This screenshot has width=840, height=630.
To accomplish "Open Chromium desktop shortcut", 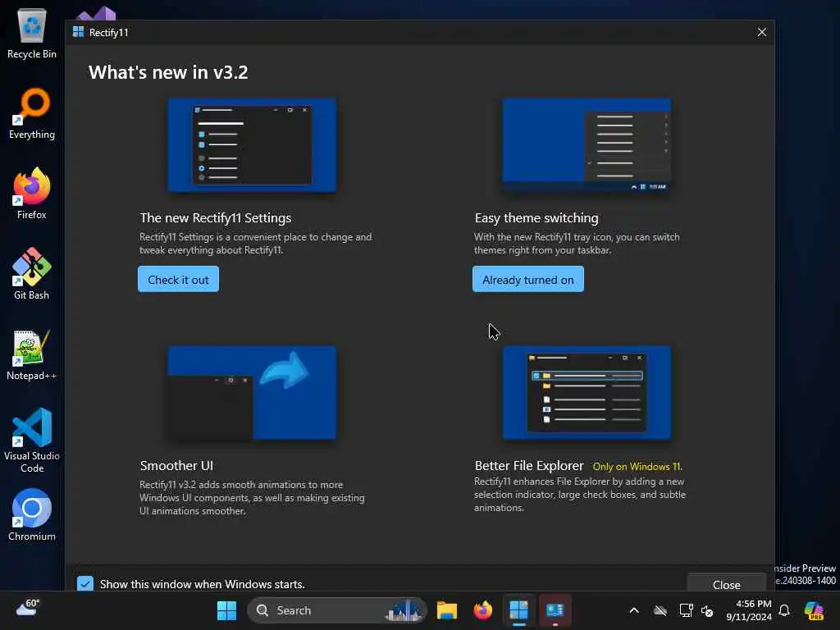I will 32,515.
